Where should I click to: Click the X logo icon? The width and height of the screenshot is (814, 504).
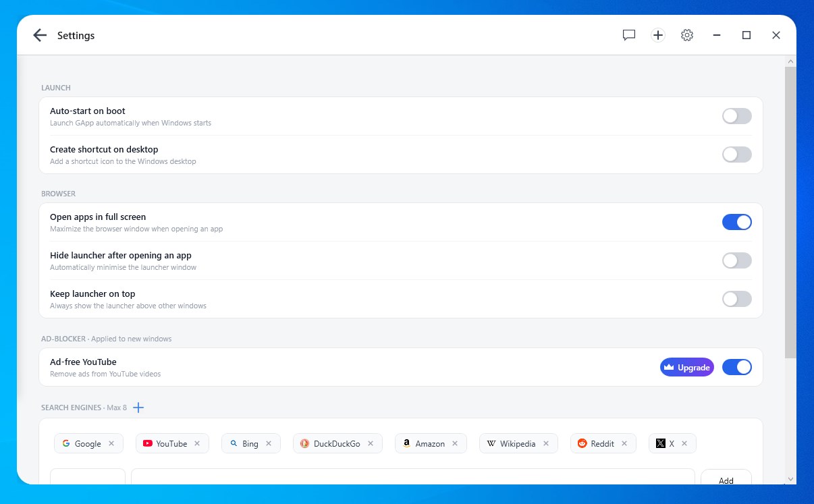[x=661, y=443]
